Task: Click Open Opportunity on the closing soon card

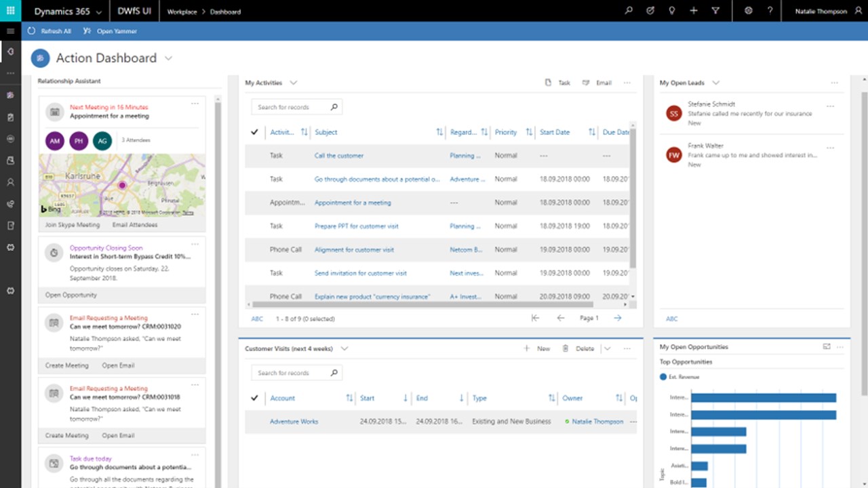Action: 71,295
